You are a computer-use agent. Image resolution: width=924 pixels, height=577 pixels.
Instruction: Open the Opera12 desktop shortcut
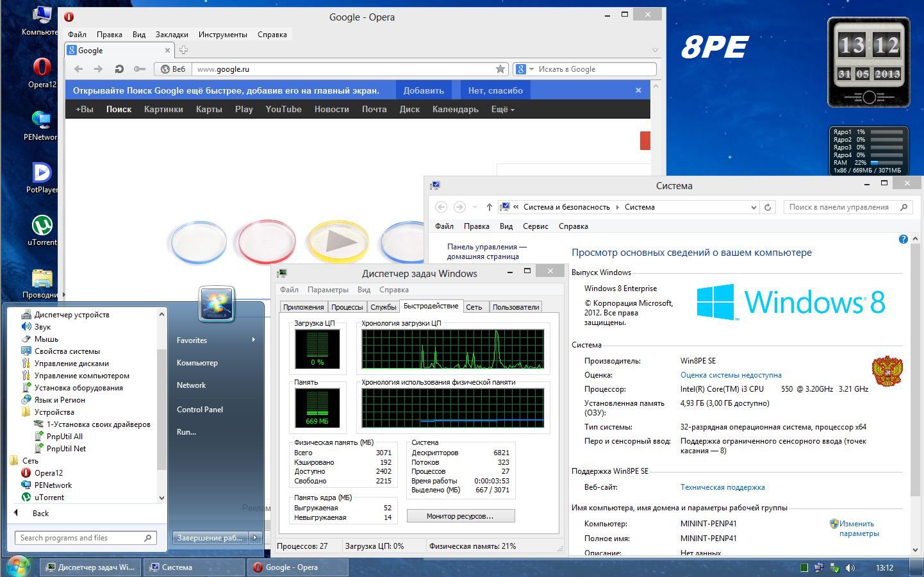[x=42, y=72]
